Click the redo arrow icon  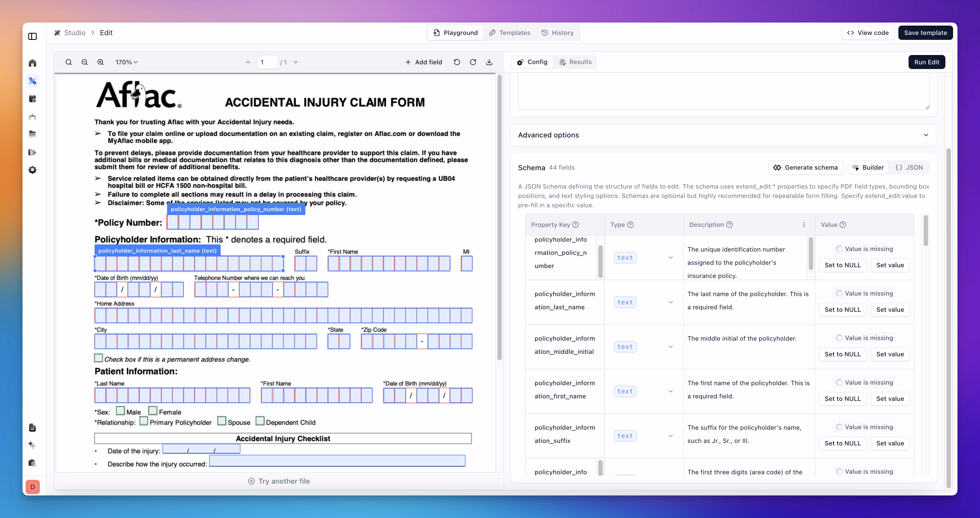(473, 62)
